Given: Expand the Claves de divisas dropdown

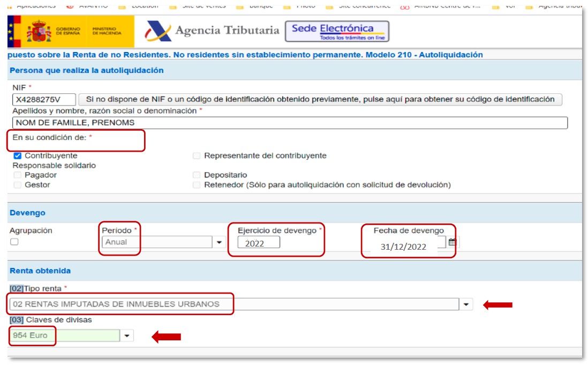Looking at the screenshot, I should tap(127, 336).
